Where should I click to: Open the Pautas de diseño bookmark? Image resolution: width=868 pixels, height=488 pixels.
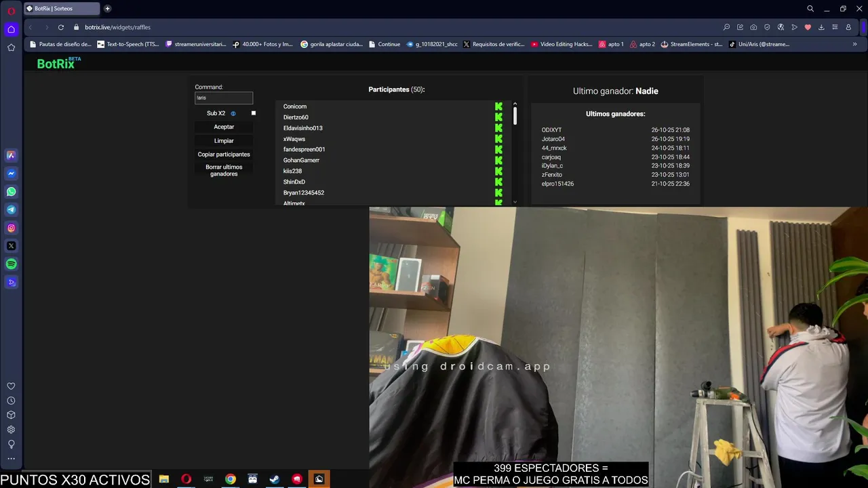60,44
